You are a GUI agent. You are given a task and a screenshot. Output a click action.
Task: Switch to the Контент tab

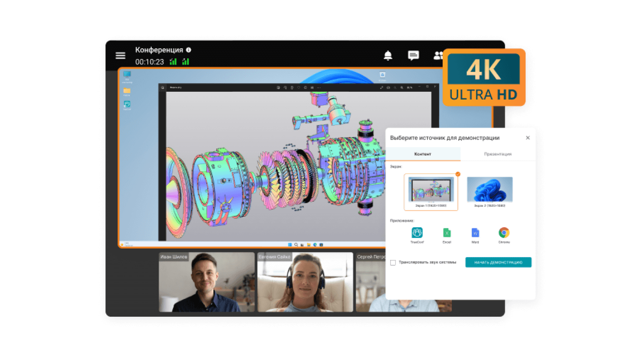click(x=423, y=154)
